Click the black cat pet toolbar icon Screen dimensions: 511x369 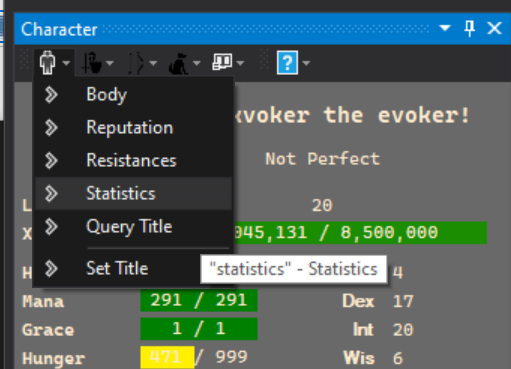click(179, 63)
